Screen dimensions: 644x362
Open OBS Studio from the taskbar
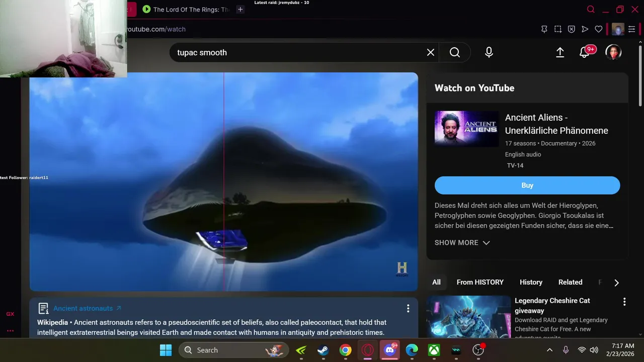coord(478,350)
